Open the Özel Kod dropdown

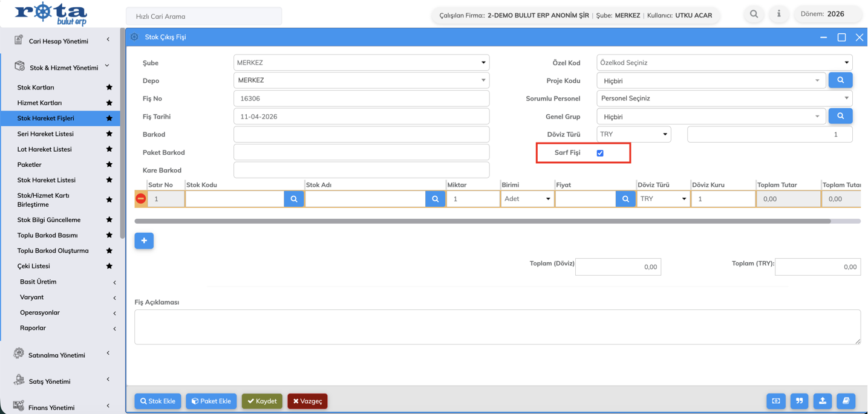click(724, 63)
